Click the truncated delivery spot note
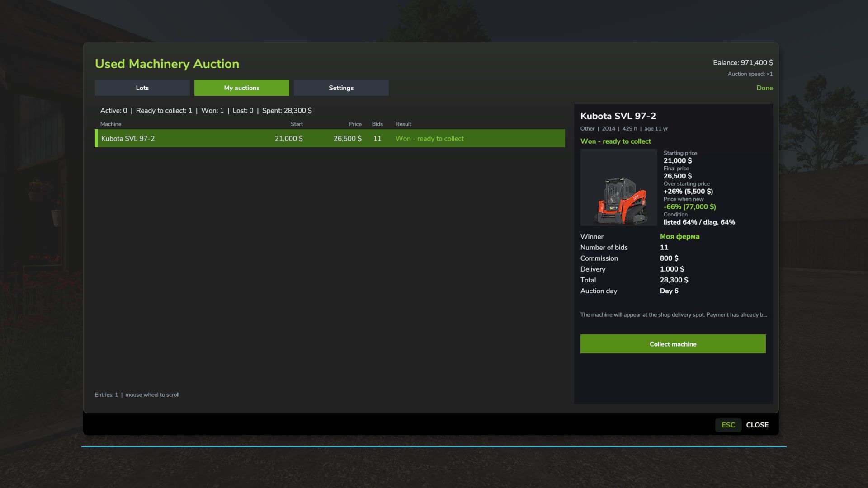Viewport: 868px width, 488px height. point(674,314)
